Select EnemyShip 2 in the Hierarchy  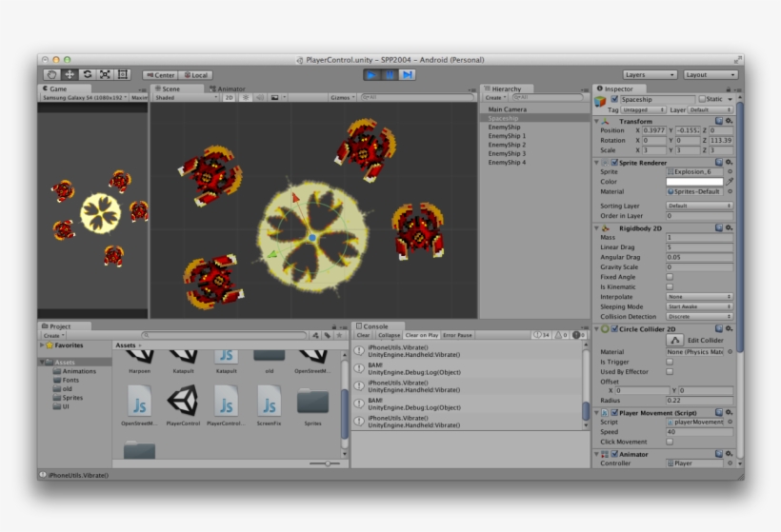[507, 145]
